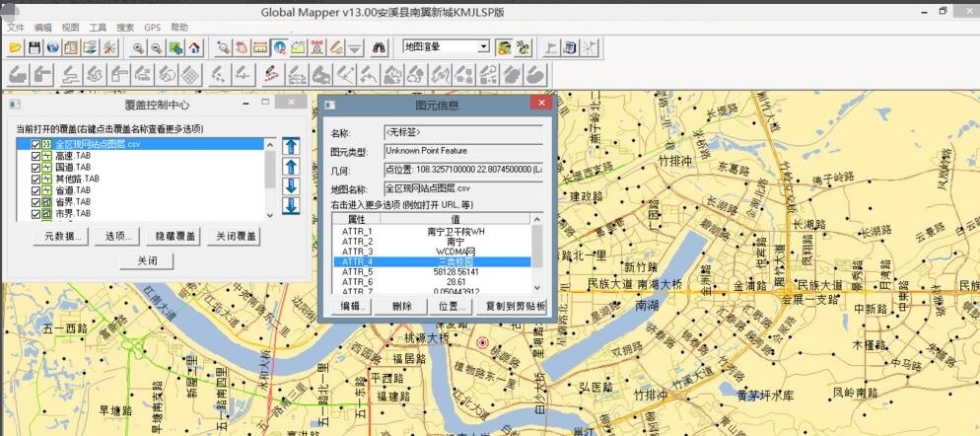Uncheck the 全区现网站点图层.csv layer checkbox
The image size is (980, 436).
point(35,144)
